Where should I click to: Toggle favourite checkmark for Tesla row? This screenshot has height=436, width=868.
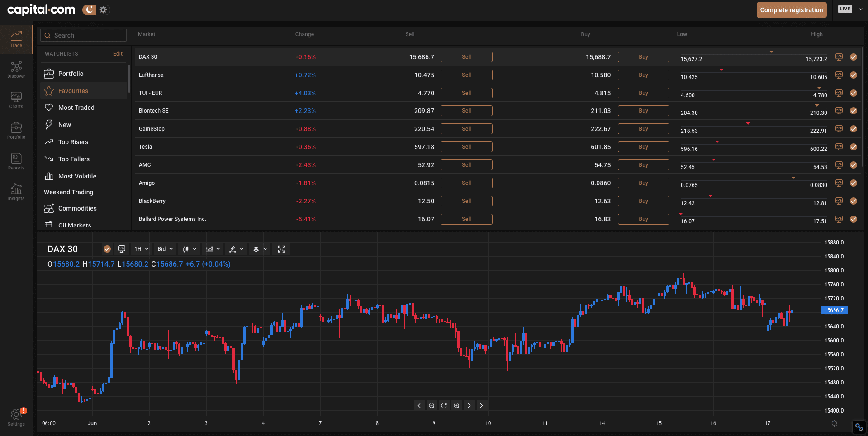coord(854,147)
